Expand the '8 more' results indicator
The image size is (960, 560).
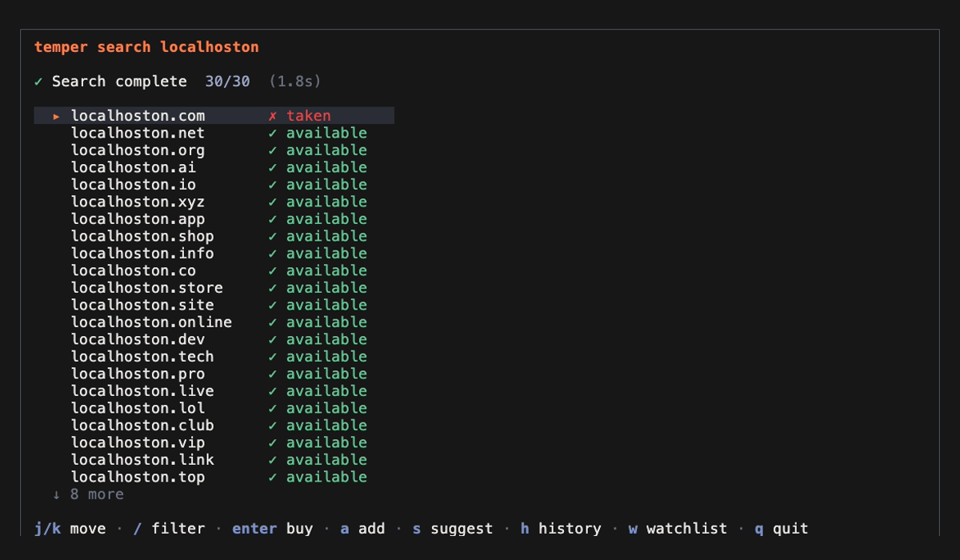coord(88,494)
